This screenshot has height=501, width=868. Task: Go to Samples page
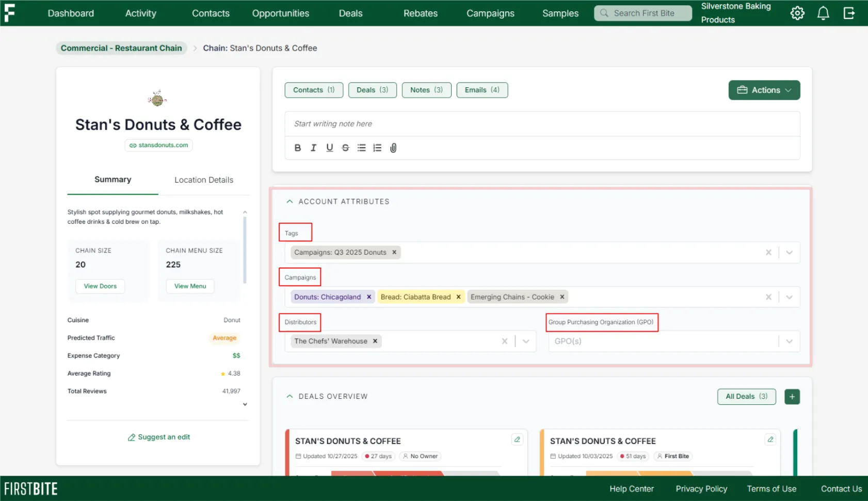point(560,13)
